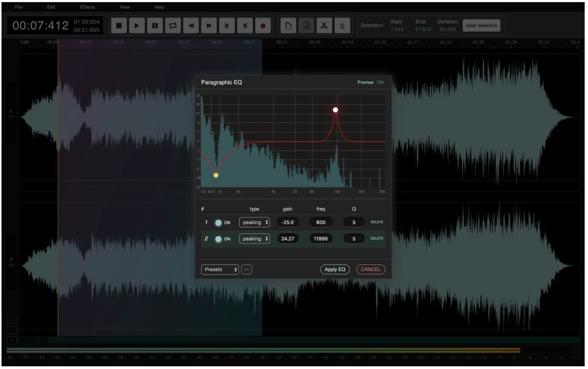Click the fast-forward double-arrow icon

pyautogui.click(x=209, y=25)
